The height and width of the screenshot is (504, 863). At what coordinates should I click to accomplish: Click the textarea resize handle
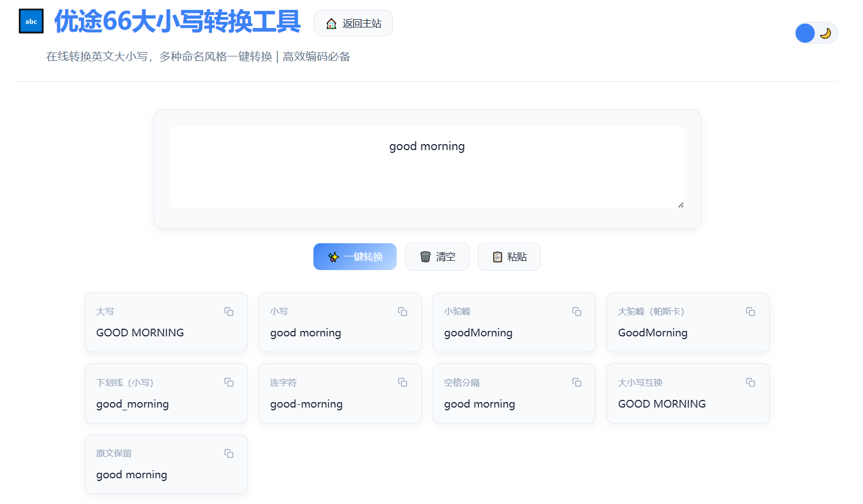[x=681, y=204]
